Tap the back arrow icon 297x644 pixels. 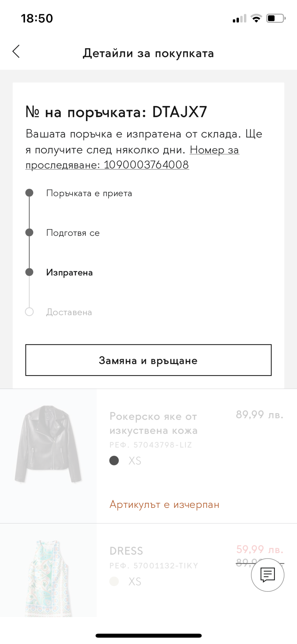point(16,52)
